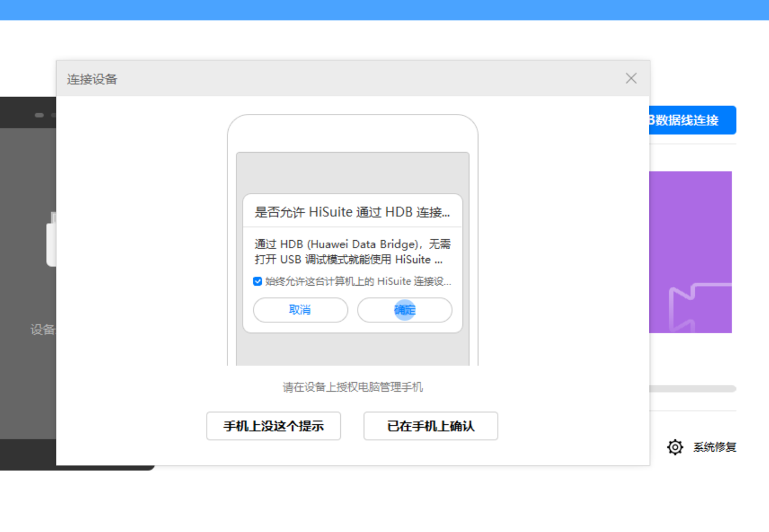This screenshot has width=769, height=532.
Task: Click '已在手机上确认' button
Action: point(431,426)
